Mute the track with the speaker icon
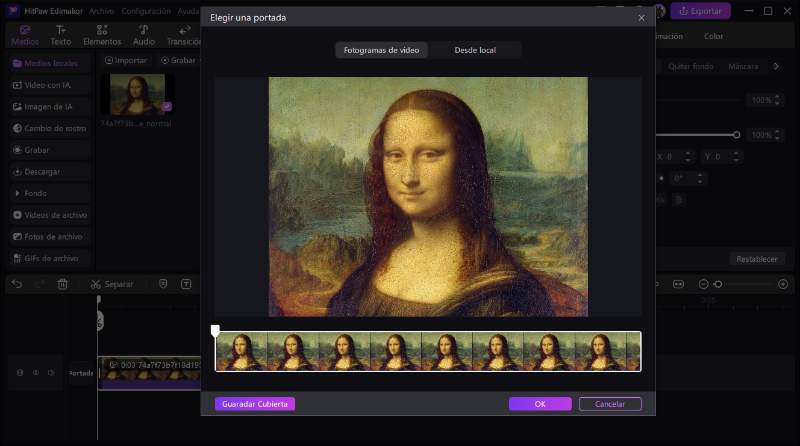 point(51,373)
